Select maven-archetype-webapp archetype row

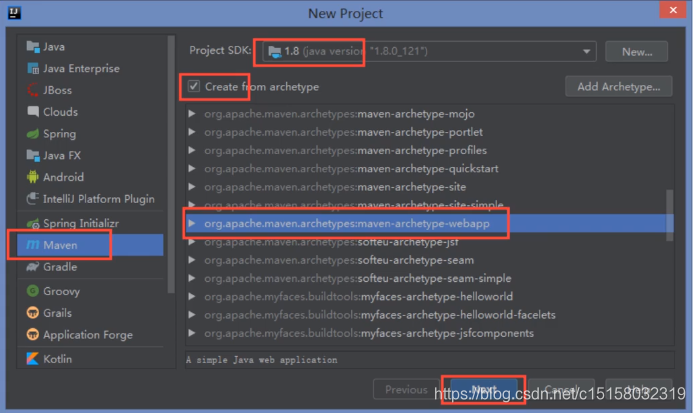(x=429, y=223)
